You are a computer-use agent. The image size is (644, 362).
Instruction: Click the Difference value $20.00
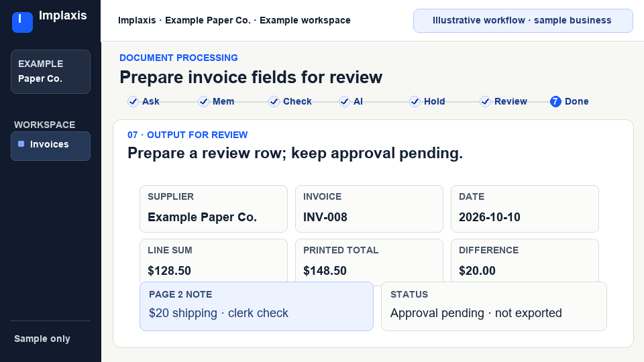[477, 271]
